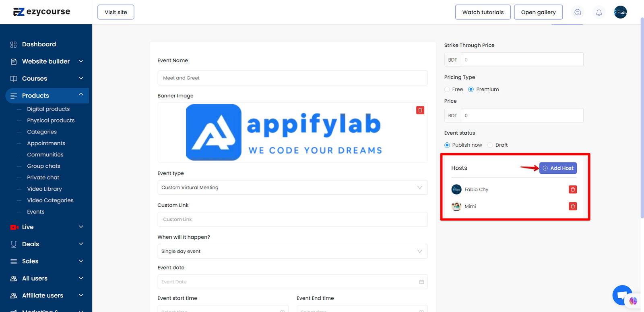Viewport: 644px width, 312px height.
Task: Click the Add Host button
Action: tap(558, 168)
